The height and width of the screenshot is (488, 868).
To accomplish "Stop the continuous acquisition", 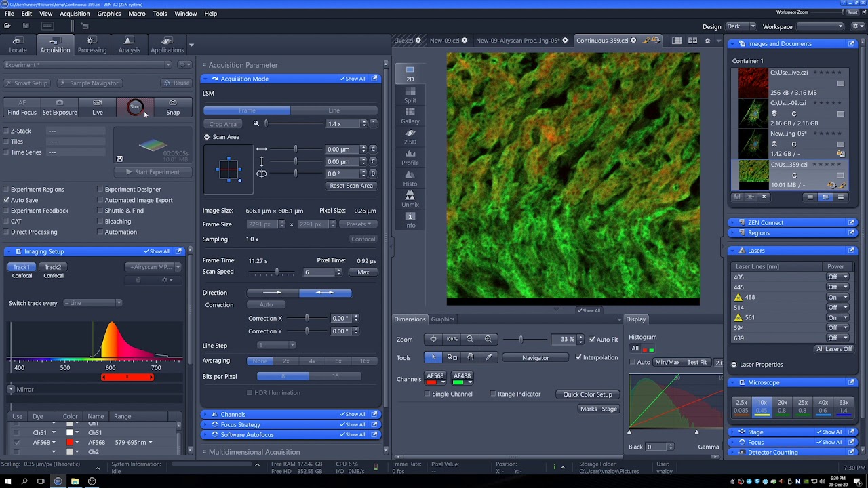I will pos(136,107).
